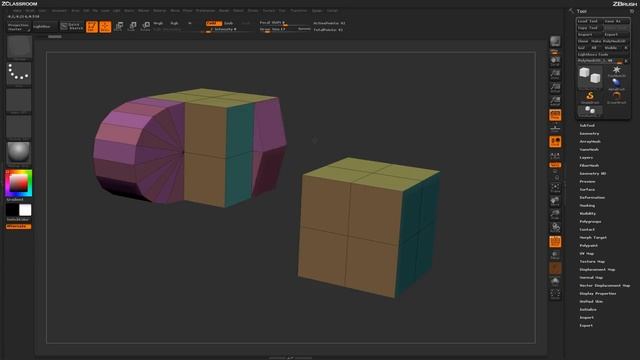Open the Document menu
The width and height of the screenshot is (640, 360).
coord(59,11)
